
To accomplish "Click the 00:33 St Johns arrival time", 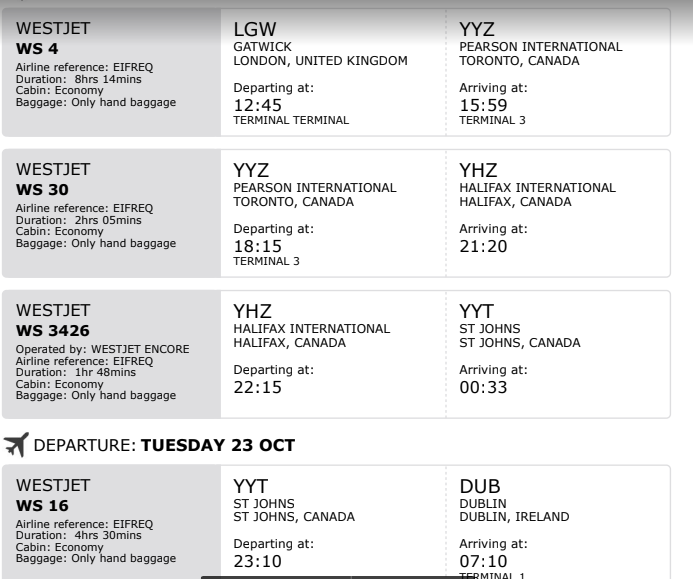I will point(483,387).
